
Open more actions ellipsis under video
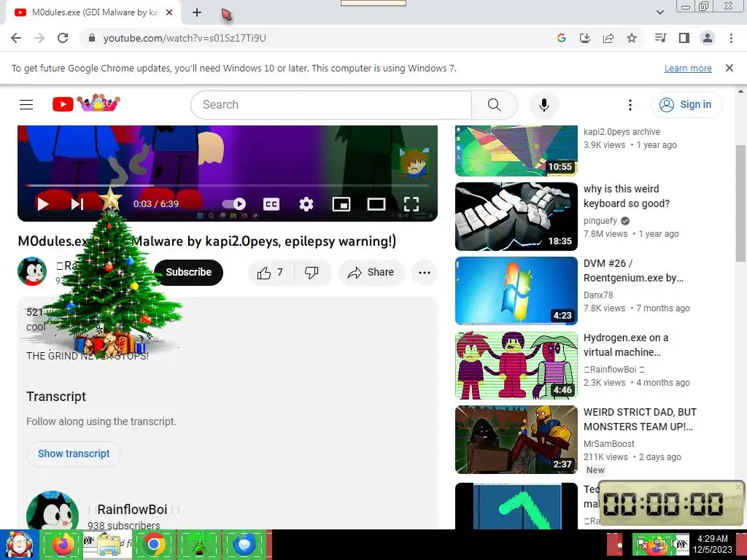pos(425,273)
